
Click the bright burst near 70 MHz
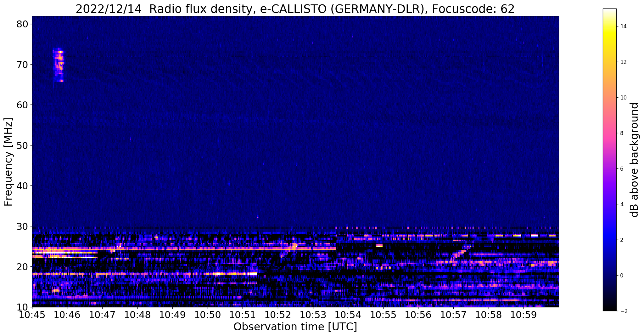click(59, 65)
